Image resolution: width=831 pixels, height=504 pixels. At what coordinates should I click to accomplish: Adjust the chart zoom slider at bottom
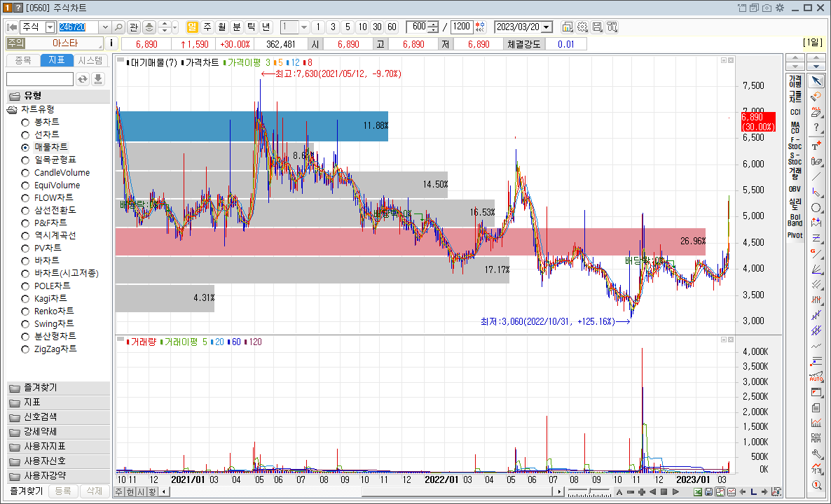[589, 492]
